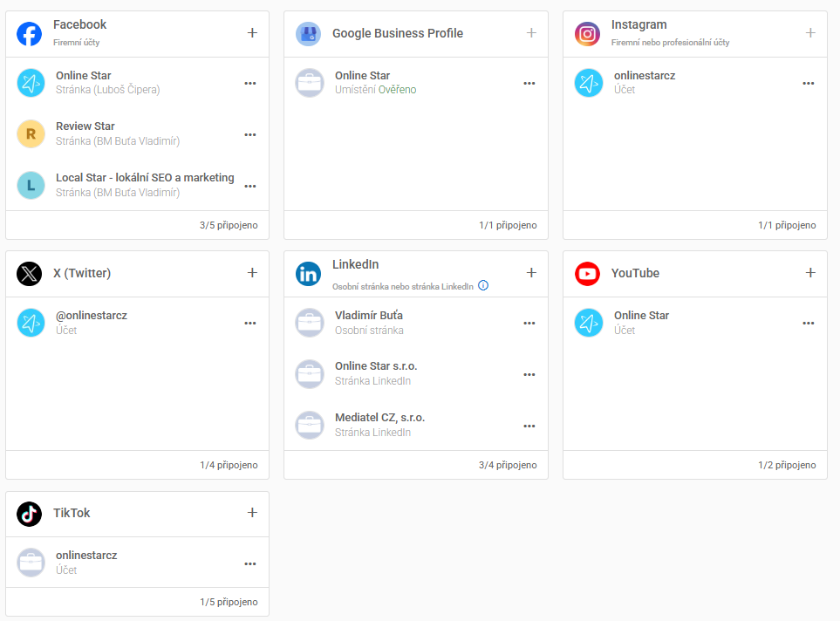Select onlinestarcz under TikTok
The width and height of the screenshot is (840, 621).
pyautogui.click(x=86, y=556)
